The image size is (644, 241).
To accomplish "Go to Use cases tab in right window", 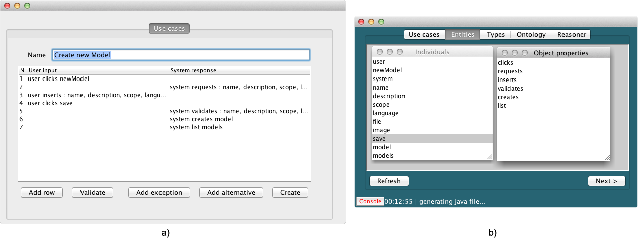I will (x=424, y=34).
